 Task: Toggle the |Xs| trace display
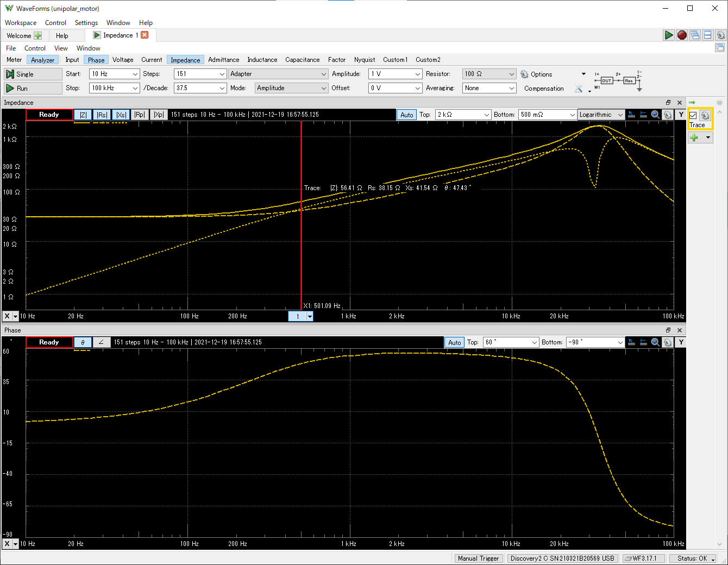coord(121,115)
